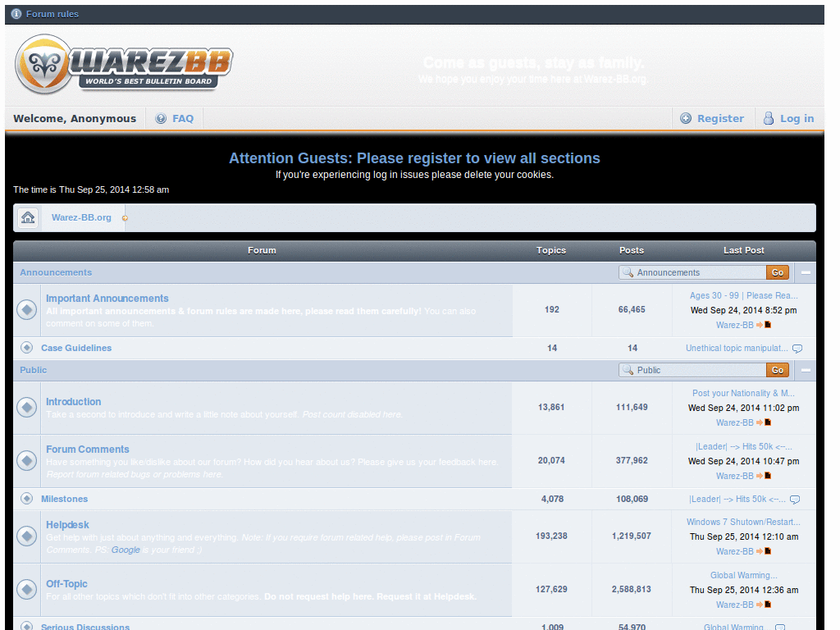Click the Register plus icon

(x=686, y=118)
